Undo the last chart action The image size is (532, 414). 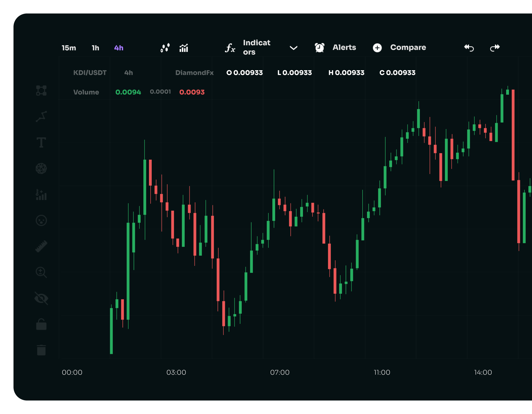point(469,48)
